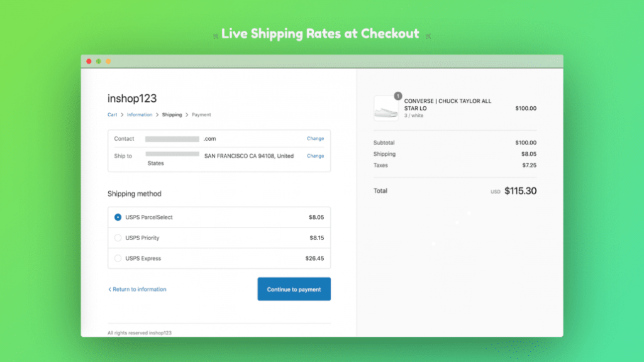The image size is (644, 362).
Task: Click the inshop123 store name heading
Action: tap(132, 99)
